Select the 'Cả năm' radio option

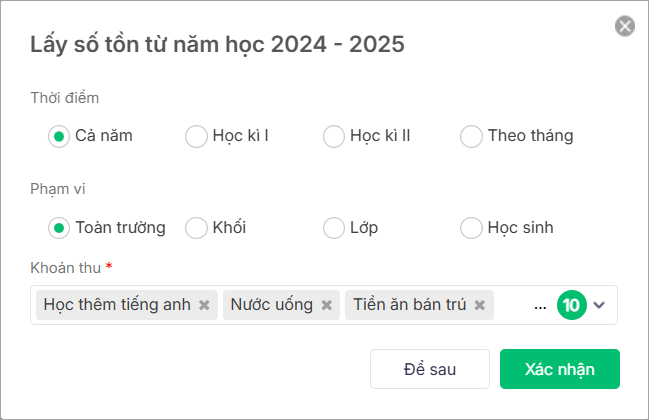click(59, 136)
